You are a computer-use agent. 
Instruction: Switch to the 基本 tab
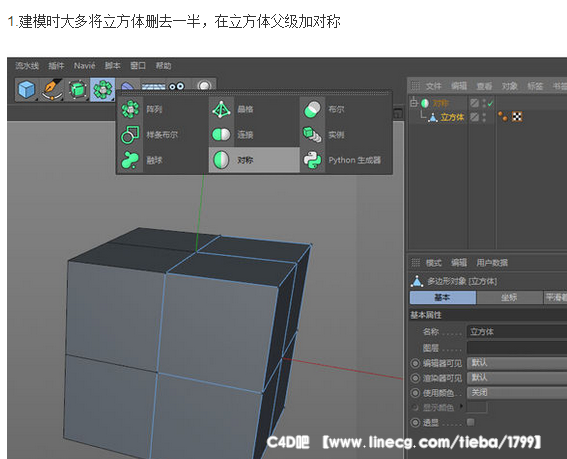(x=443, y=297)
